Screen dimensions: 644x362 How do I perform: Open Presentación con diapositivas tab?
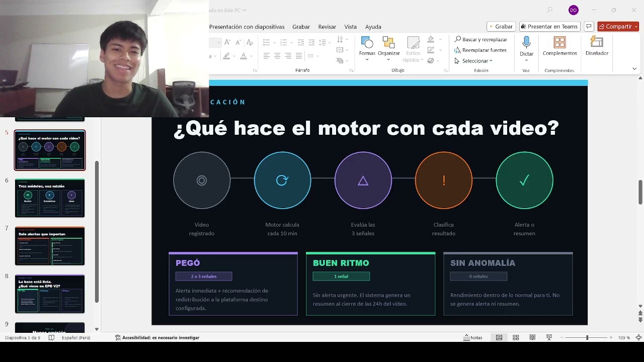[x=247, y=27]
